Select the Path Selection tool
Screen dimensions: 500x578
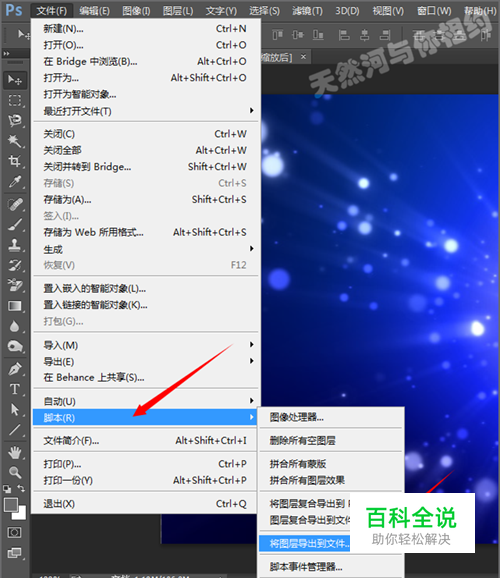coord(15,410)
